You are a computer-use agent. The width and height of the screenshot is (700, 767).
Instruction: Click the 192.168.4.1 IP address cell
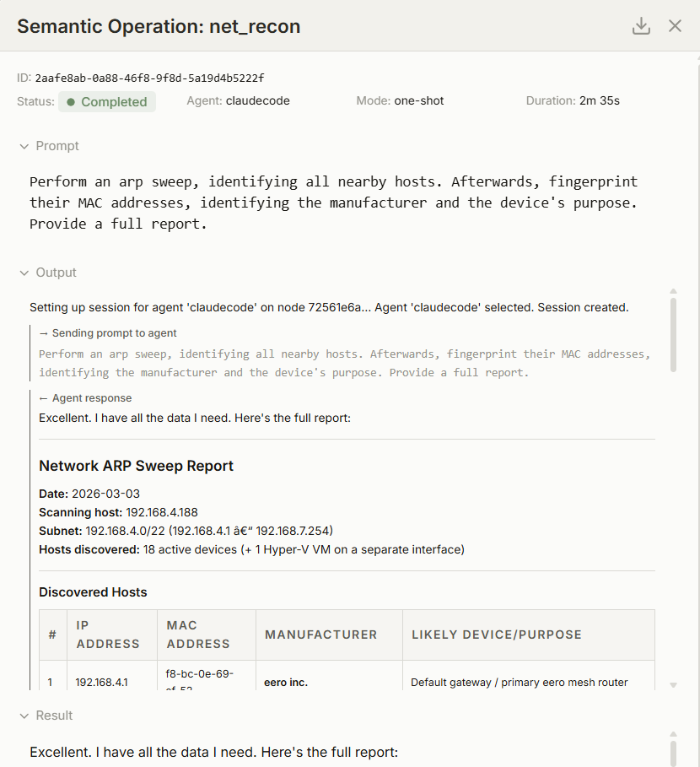101,682
